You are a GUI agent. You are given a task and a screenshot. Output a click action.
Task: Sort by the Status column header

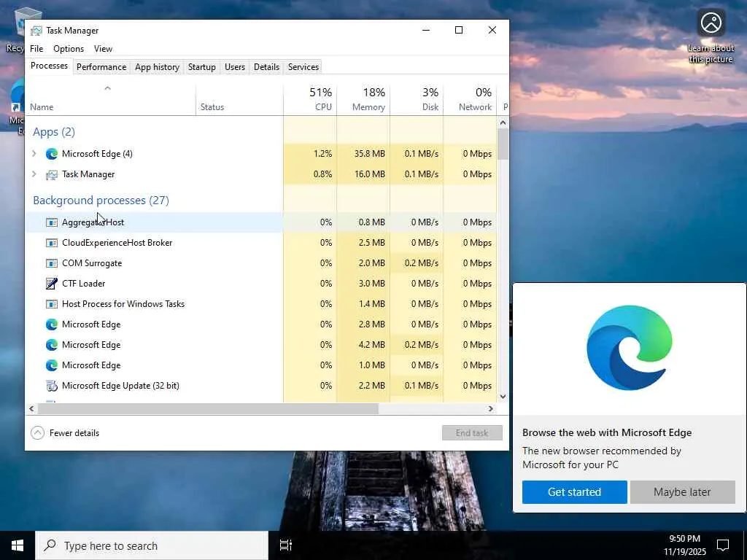(x=239, y=99)
